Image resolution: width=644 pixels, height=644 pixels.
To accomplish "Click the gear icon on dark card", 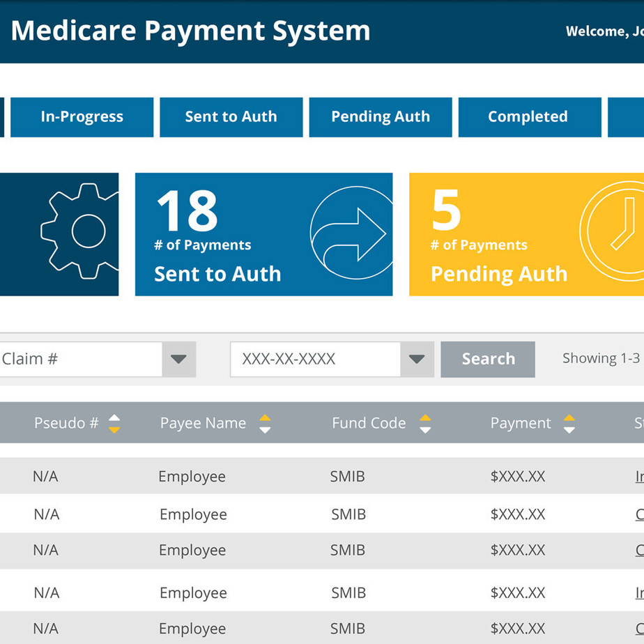I will tap(79, 231).
